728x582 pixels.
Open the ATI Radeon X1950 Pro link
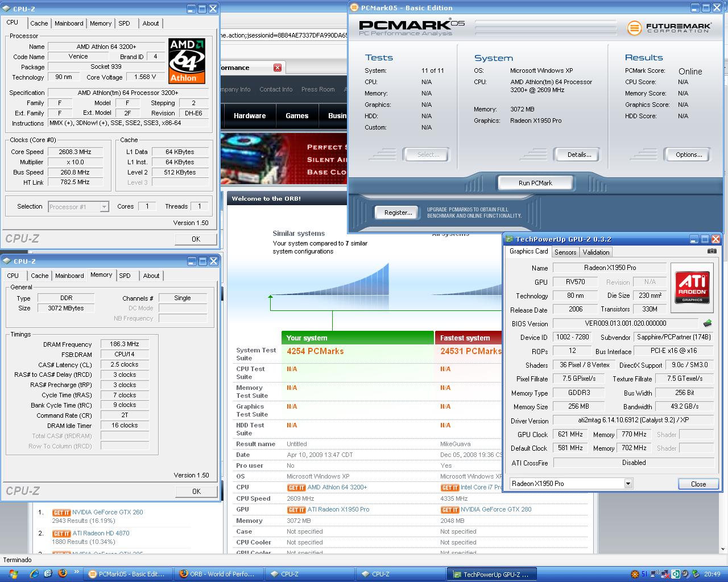pos(338,510)
